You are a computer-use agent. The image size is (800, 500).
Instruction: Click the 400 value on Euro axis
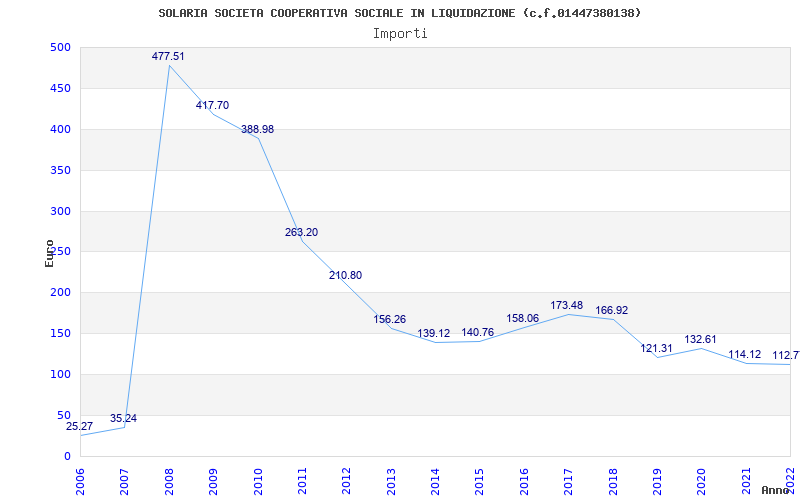point(60,129)
